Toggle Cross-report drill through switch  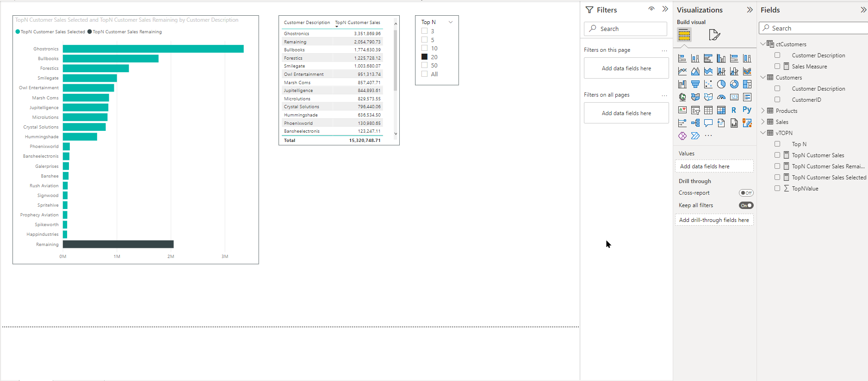pyautogui.click(x=746, y=193)
